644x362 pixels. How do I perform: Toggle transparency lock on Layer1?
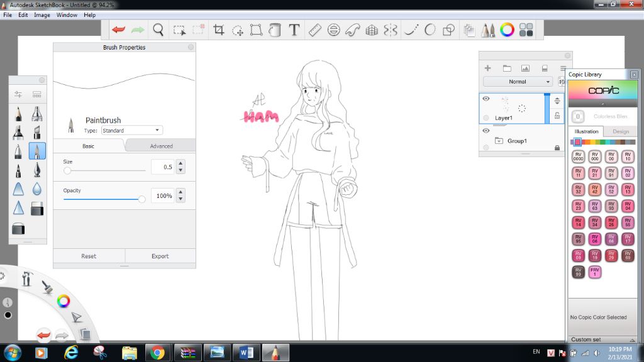(557, 116)
